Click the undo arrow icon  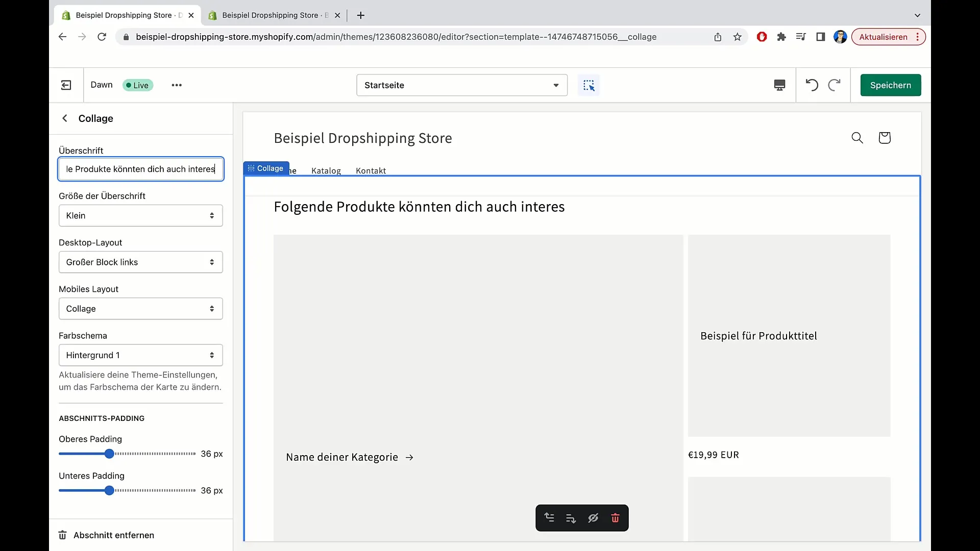[812, 85]
